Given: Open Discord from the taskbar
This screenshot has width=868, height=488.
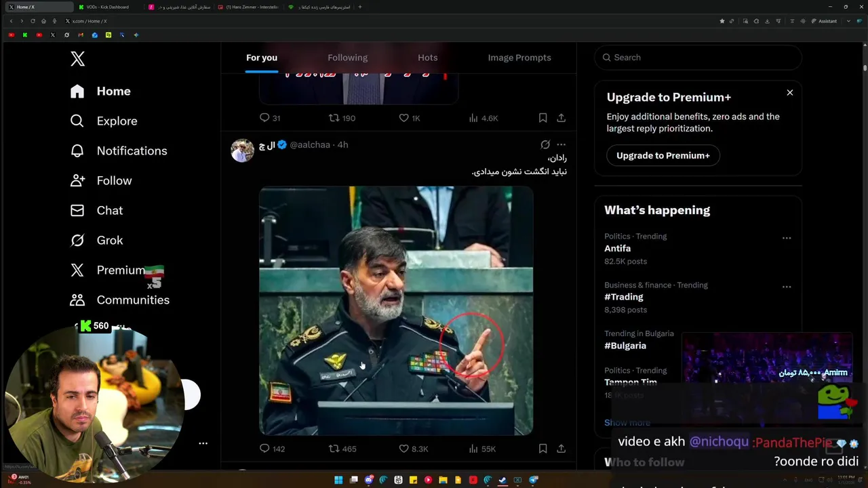Looking at the screenshot, I should (x=369, y=480).
